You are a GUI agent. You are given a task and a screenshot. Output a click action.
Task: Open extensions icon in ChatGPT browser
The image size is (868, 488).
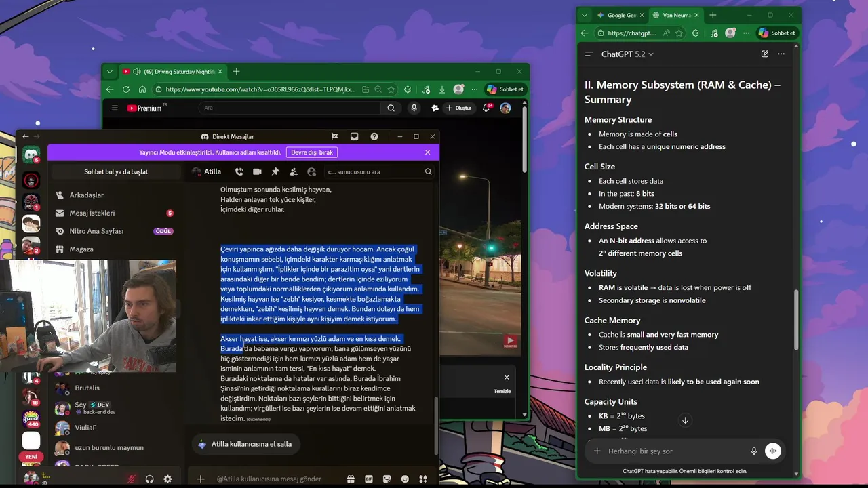coord(695,33)
